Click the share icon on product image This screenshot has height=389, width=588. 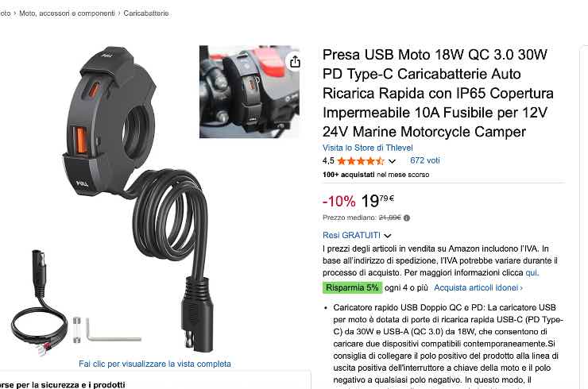tap(295, 61)
